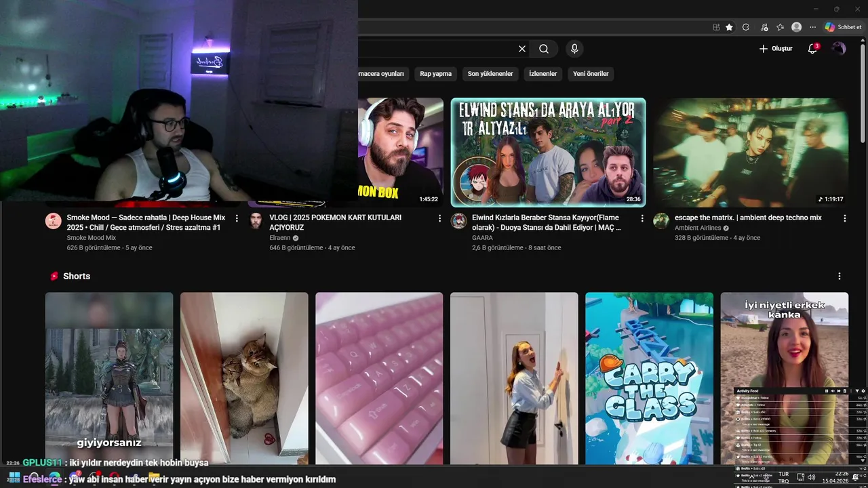Open the woman at white door Short

[514, 378]
